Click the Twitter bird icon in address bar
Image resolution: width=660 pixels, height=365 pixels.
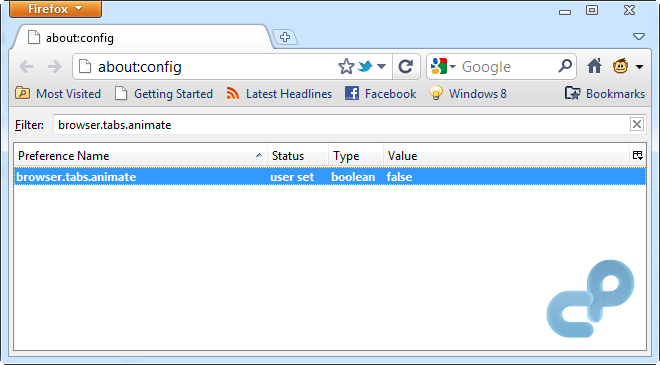point(365,66)
